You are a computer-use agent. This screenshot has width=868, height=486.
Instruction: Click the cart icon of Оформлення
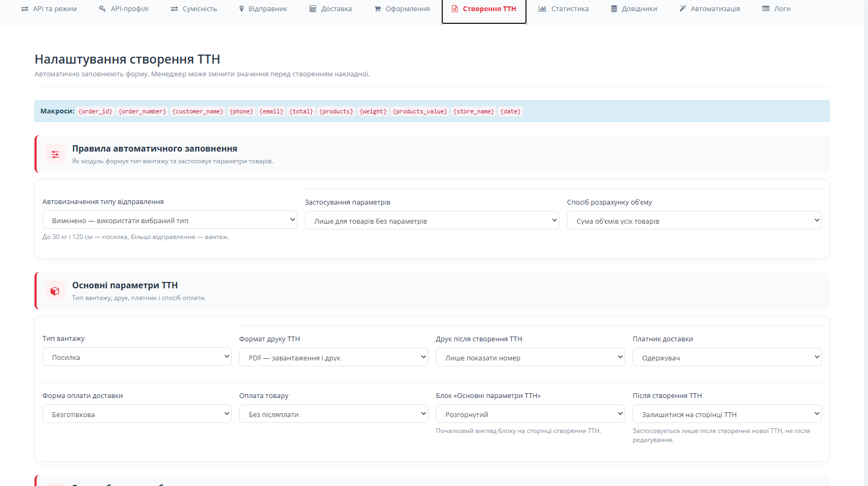pyautogui.click(x=378, y=9)
